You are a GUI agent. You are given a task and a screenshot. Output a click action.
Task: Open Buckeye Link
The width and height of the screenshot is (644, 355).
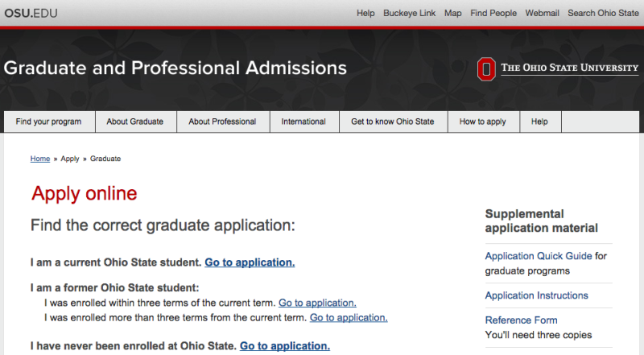(409, 13)
